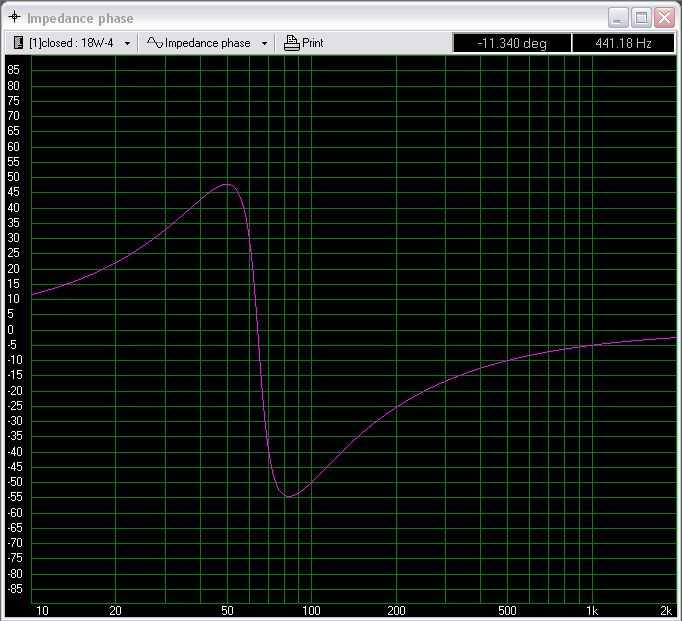Minimize the Impedance phase window
This screenshot has width=682, height=621.
pyautogui.click(x=618, y=18)
